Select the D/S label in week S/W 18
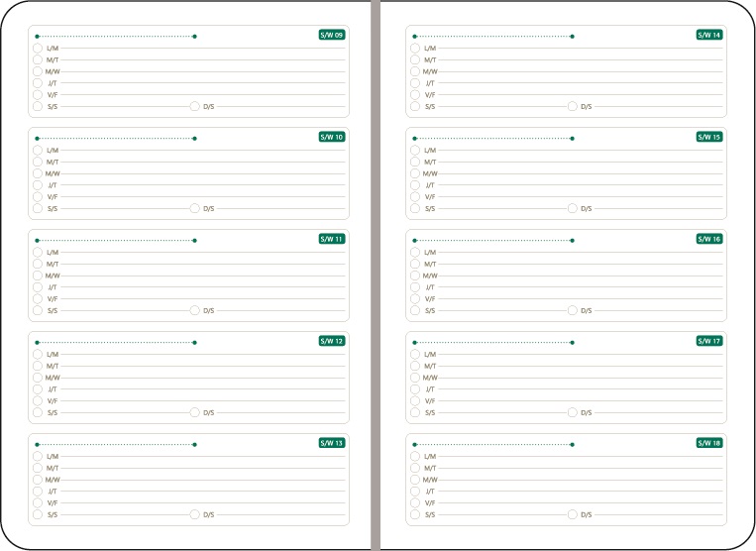Screen dimensions: 756x551 click(x=587, y=515)
